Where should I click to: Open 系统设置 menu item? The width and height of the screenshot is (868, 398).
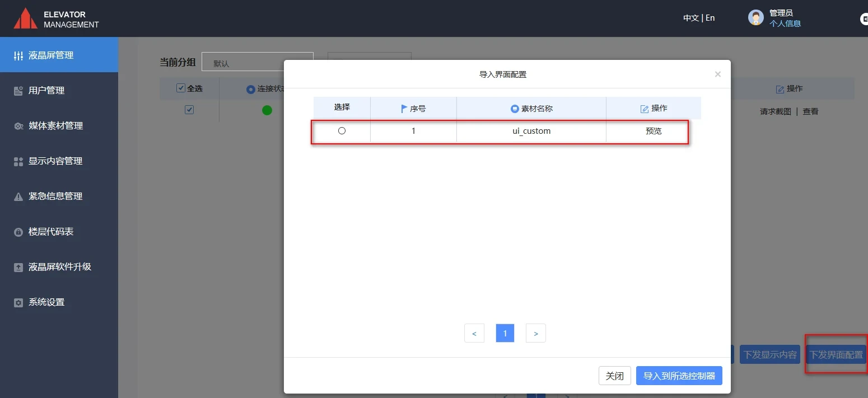(59, 302)
